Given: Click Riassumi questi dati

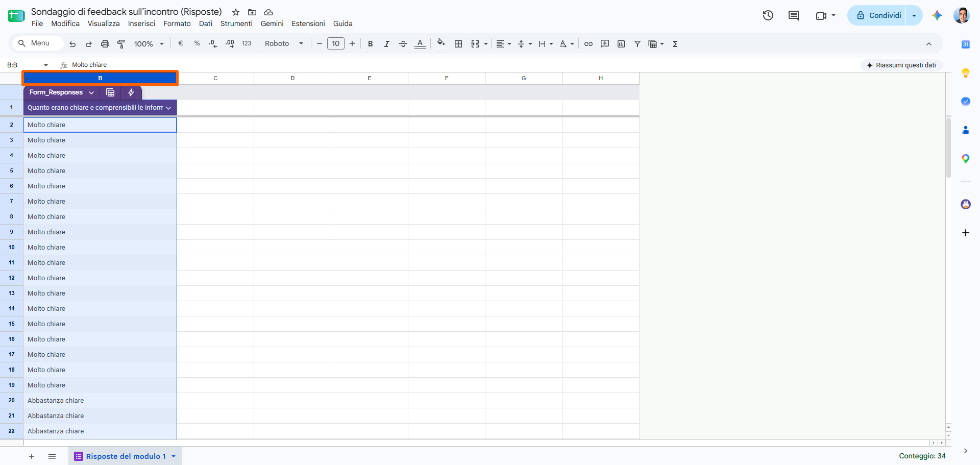Looking at the screenshot, I should click(x=901, y=65).
